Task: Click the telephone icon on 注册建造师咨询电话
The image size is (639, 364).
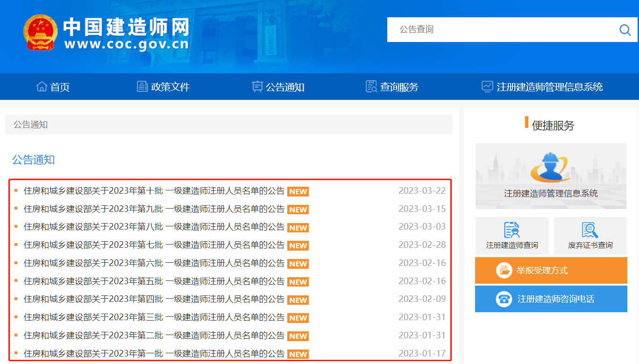Action: tap(504, 299)
